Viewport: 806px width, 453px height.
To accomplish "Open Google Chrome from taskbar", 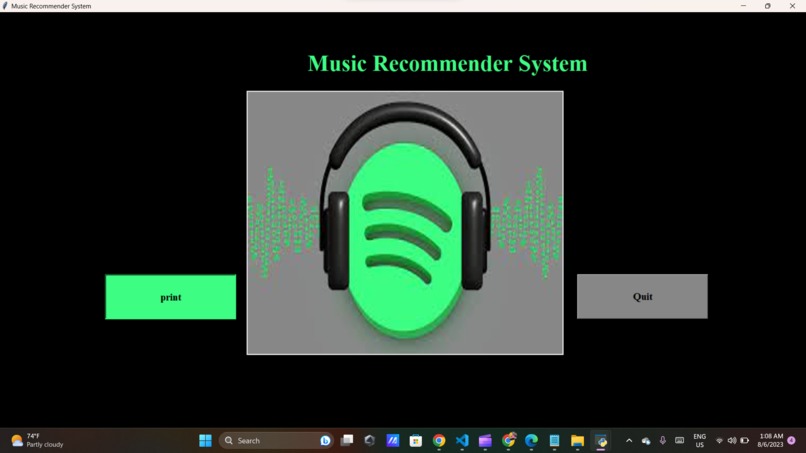I will [439, 441].
